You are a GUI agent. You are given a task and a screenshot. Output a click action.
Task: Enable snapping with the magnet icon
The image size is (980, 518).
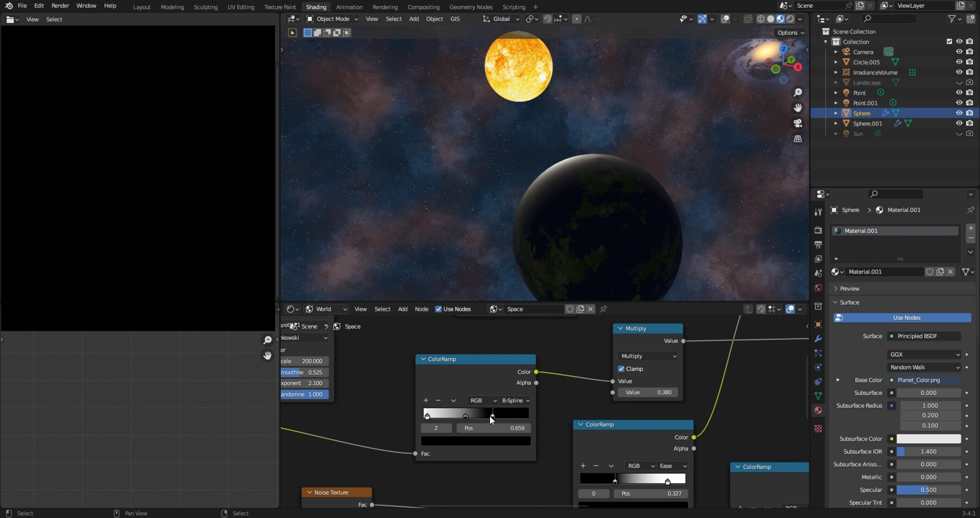[x=547, y=19]
